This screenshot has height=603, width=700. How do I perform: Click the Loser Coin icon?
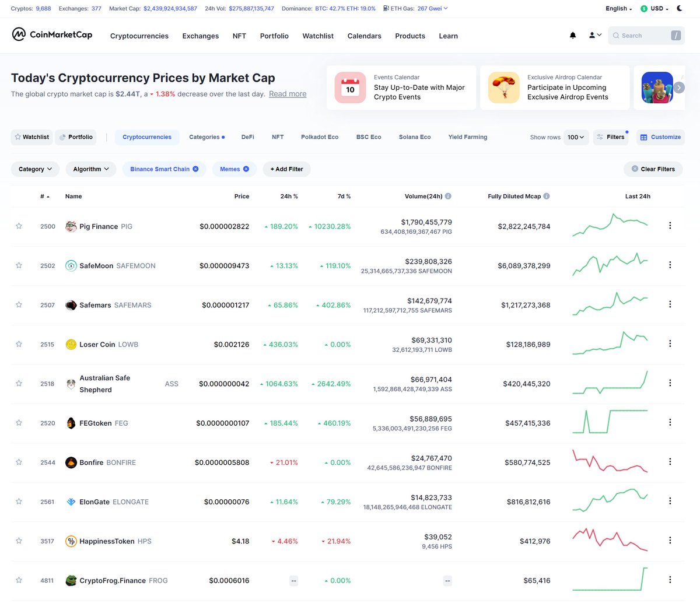(x=71, y=345)
